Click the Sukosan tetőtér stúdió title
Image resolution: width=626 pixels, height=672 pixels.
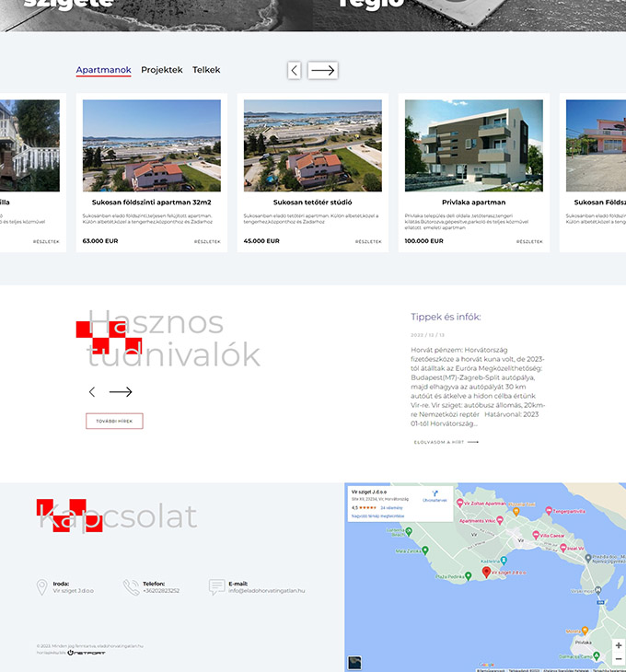click(x=313, y=203)
